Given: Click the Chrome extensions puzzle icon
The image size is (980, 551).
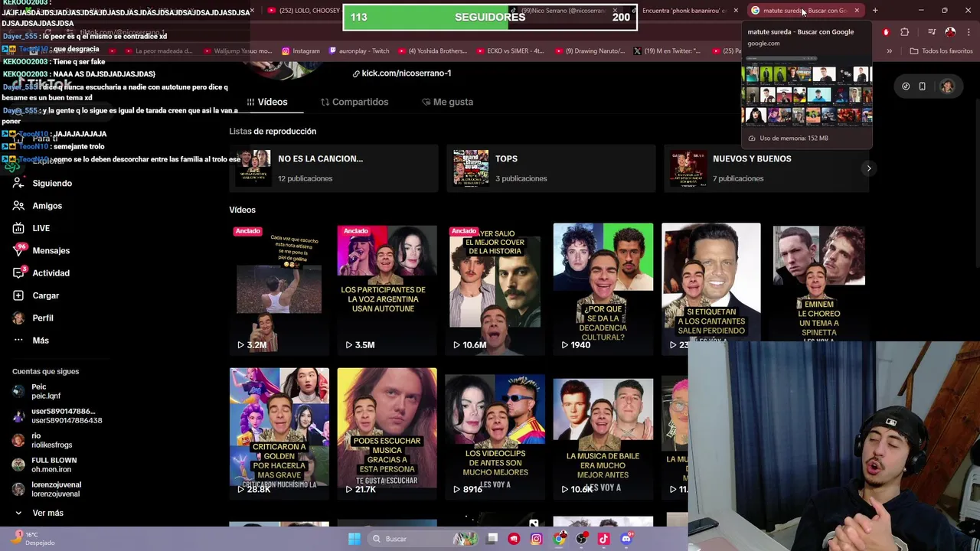Looking at the screenshot, I should (904, 32).
